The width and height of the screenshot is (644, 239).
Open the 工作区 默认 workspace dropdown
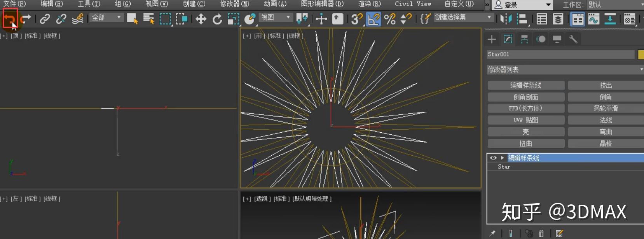coord(616,5)
